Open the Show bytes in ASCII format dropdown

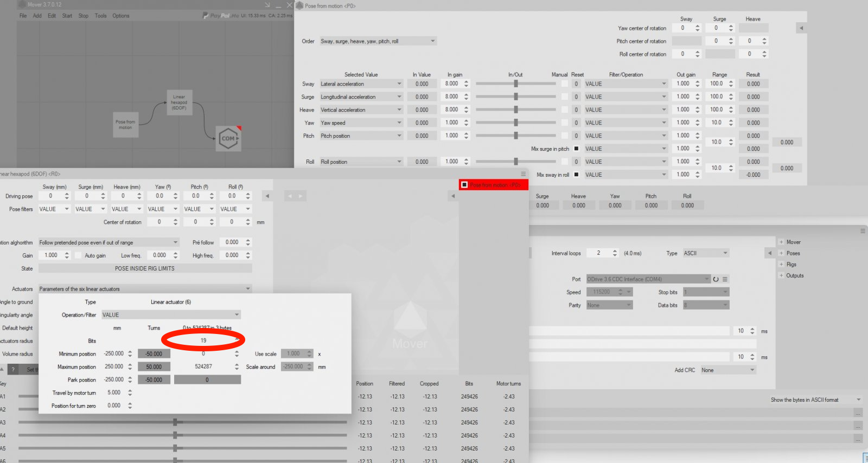point(816,400)
